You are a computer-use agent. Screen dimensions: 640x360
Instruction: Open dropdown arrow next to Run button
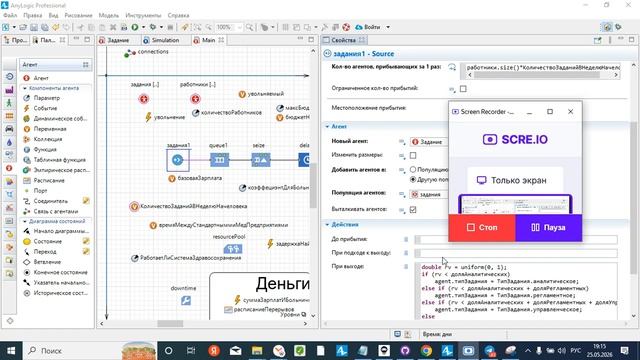(x=144, y=27)
